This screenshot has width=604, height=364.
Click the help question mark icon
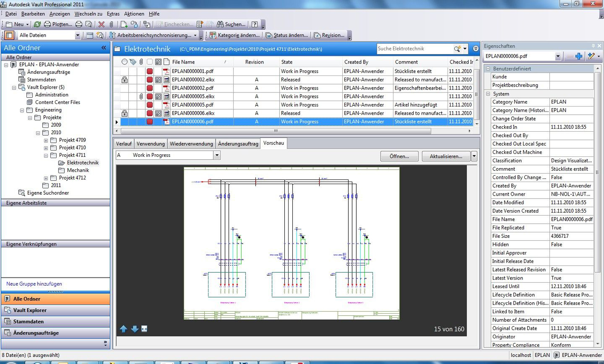254,24
